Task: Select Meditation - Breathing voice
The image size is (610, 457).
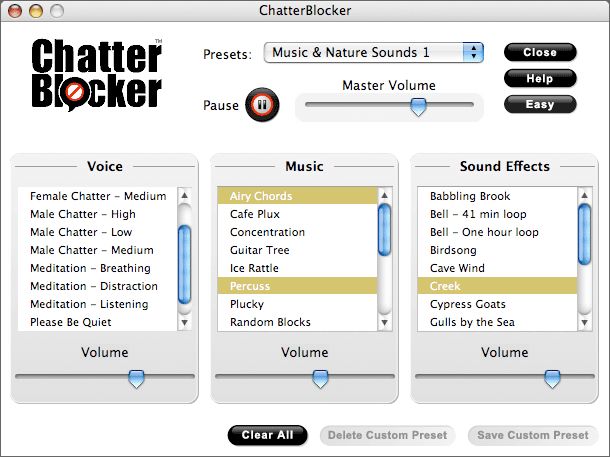Action: (x=98, y=268)
